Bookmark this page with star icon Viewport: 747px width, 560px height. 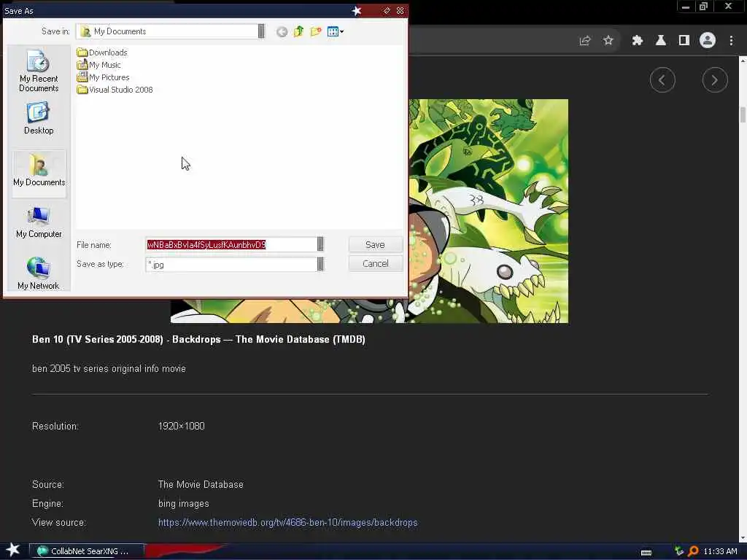608,41
